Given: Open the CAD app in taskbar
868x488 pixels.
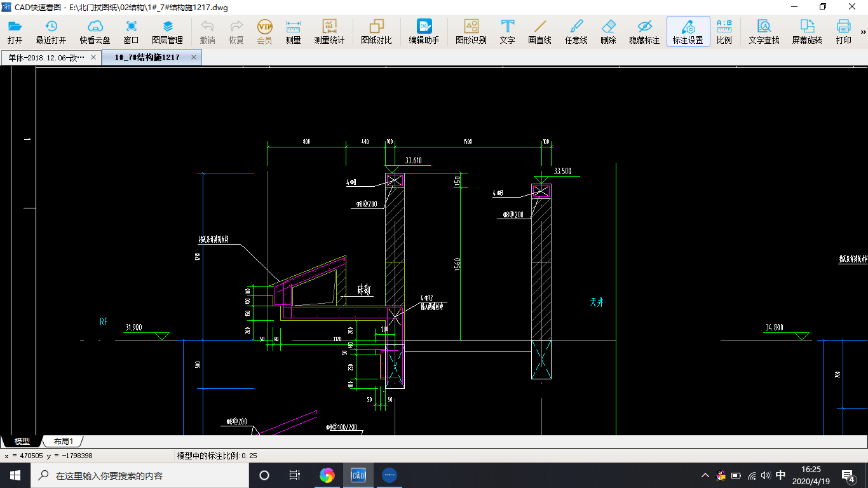Looking at the screenshot, I should pos(358,475).
